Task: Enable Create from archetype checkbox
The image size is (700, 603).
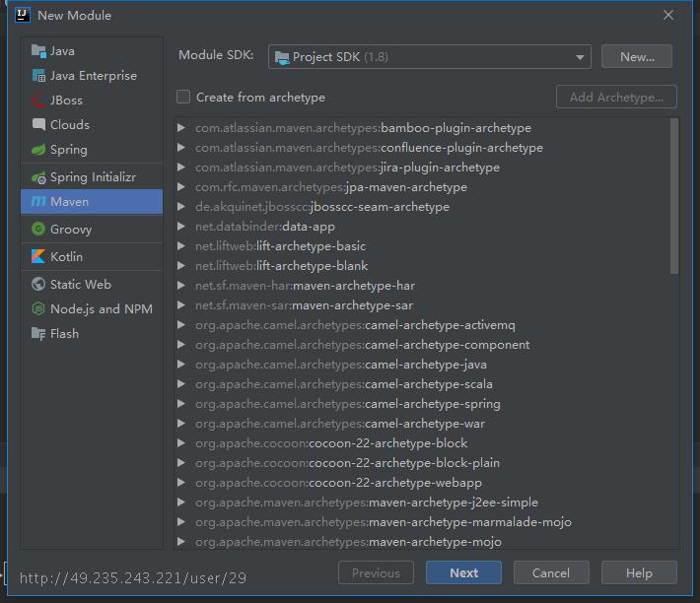Action: click(183, 97)
